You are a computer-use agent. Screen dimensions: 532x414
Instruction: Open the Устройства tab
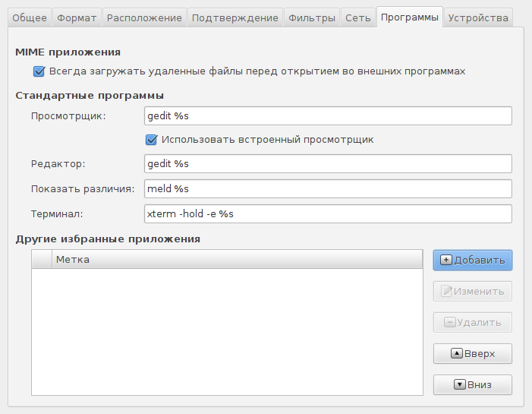pos(478,17)
